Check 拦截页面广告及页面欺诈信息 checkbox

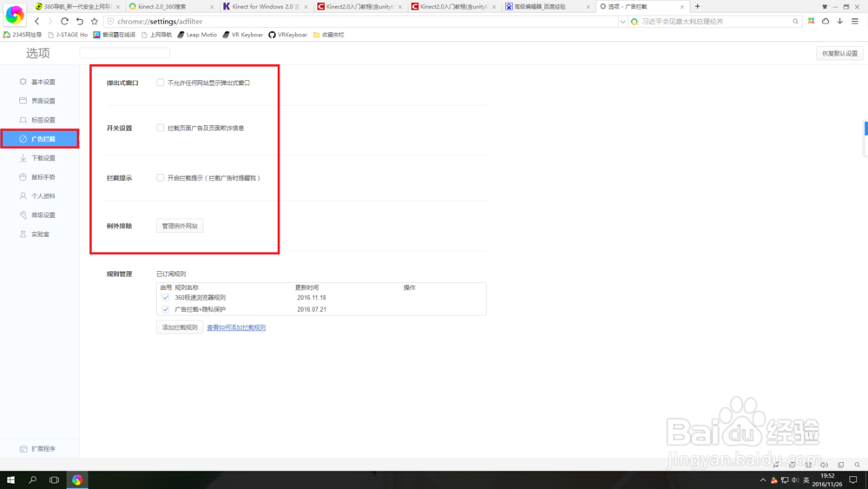[x=161, y=128]
